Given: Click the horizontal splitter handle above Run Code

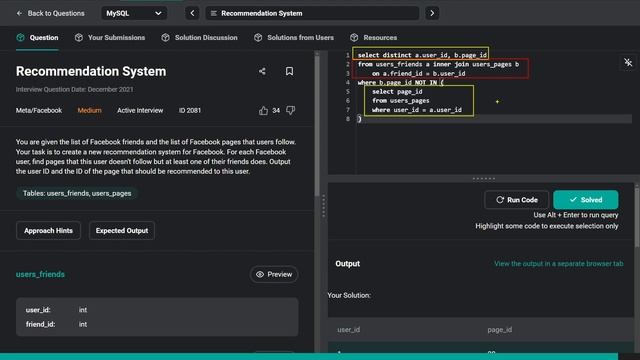Looking at the screenshot, I should click(x=484, y=178).
